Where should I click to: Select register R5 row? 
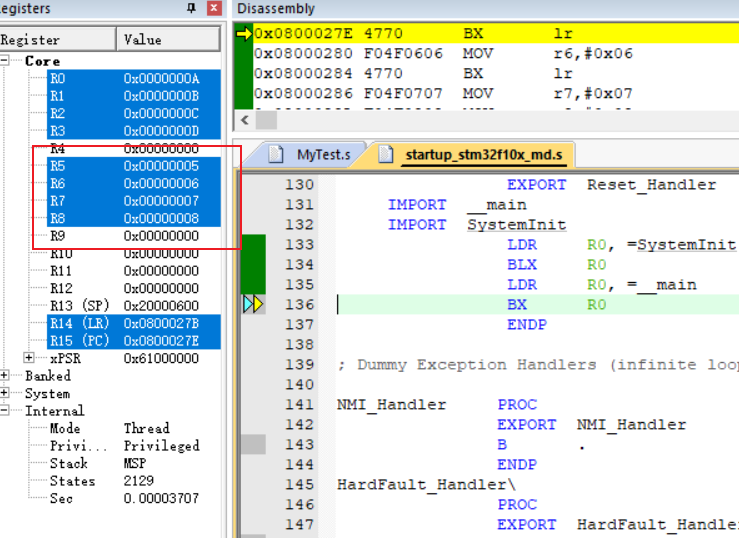pos(134,166)
